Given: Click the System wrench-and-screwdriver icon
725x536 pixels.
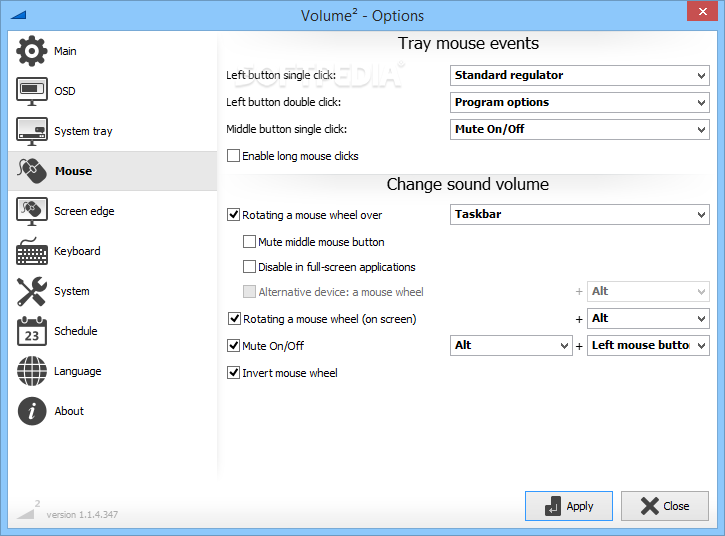Looking at the screenshot, I should (x=31, y=291).
